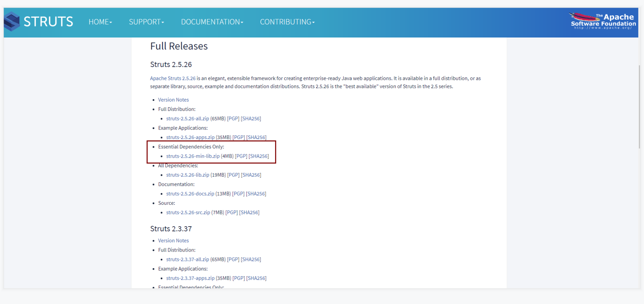Open PGP signature for struts-2.5.26-src.zip
The height and width of the screenshot is (304, 644).
pyautogui.click(x=231, y=212)
